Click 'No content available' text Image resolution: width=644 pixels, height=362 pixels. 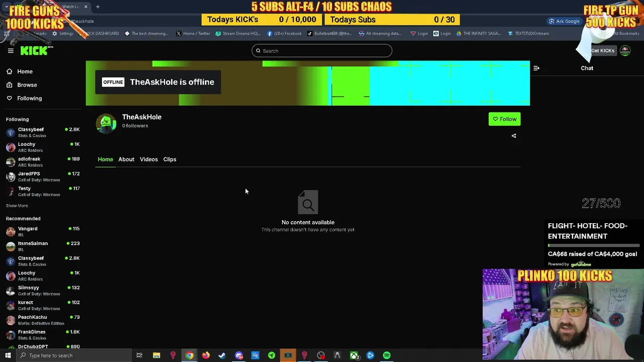(x=308, y=222)
